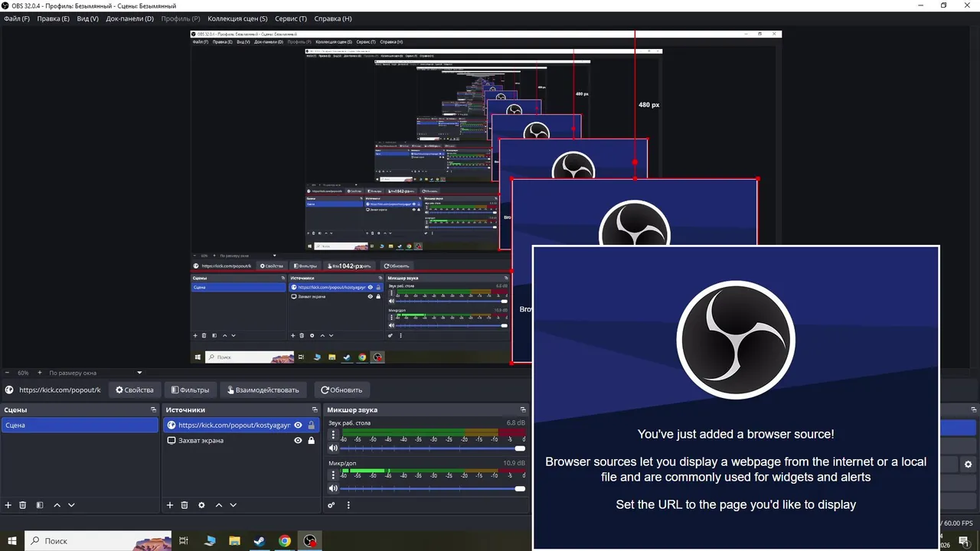The image size is (980, 551).
Task: Unlock the Захват экрана source
Action: point(312,441)
